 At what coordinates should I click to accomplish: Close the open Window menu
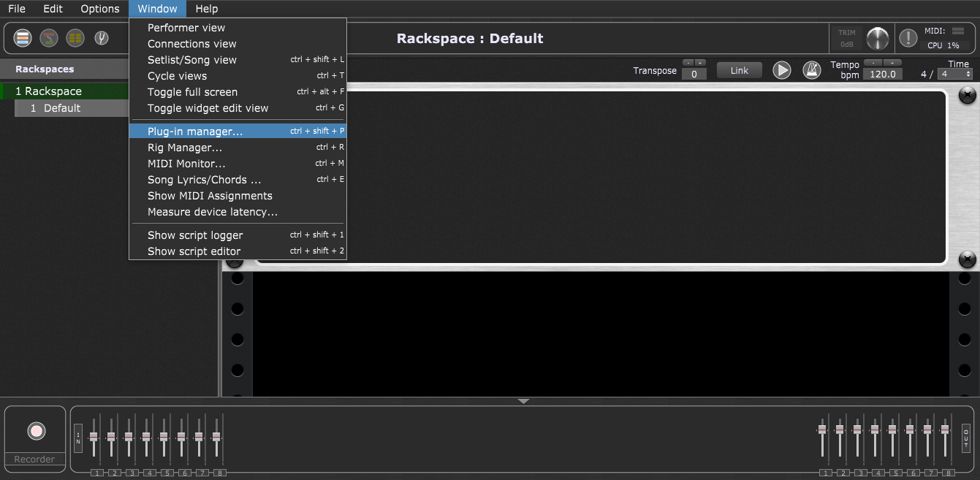157,9
